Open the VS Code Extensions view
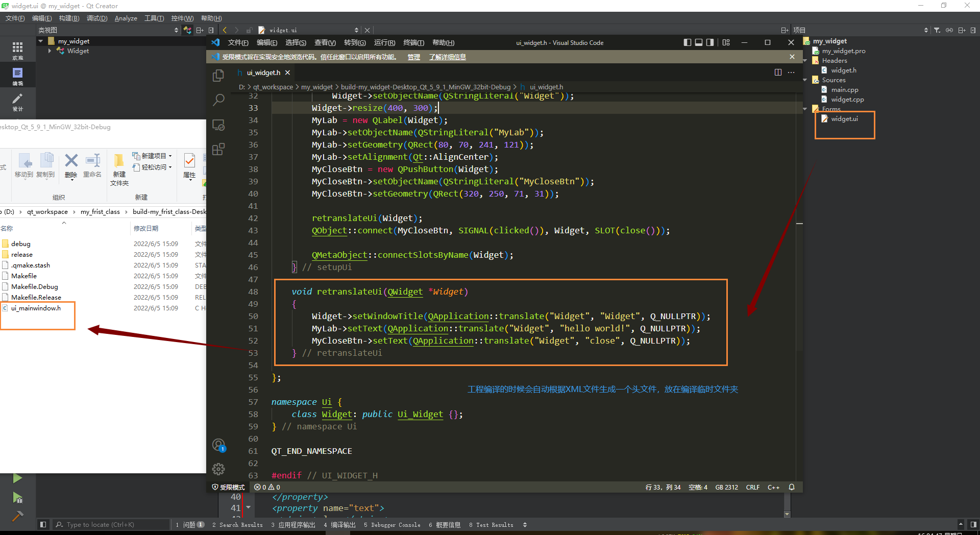Screen dimensions: 980x535 pos(218,149)
